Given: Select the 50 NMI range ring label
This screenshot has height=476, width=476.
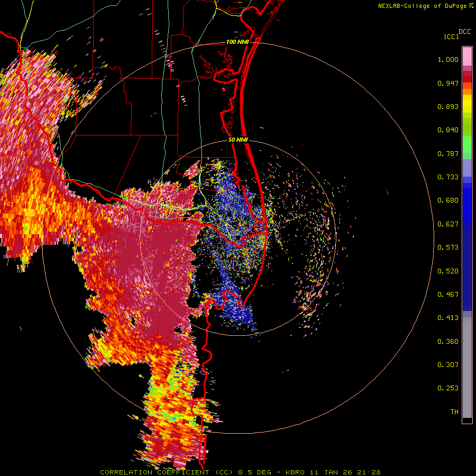Looking at the screenshot, I should [238, 140].
